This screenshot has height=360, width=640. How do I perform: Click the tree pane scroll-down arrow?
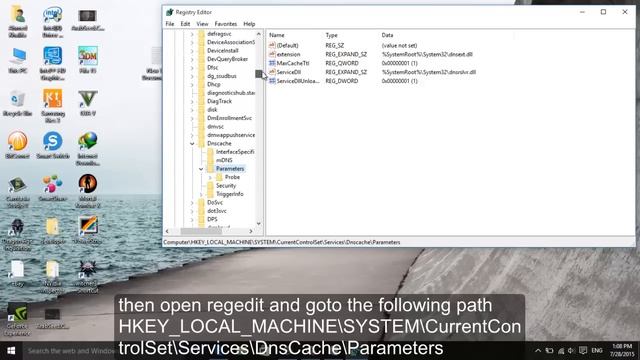coord(258,224)
